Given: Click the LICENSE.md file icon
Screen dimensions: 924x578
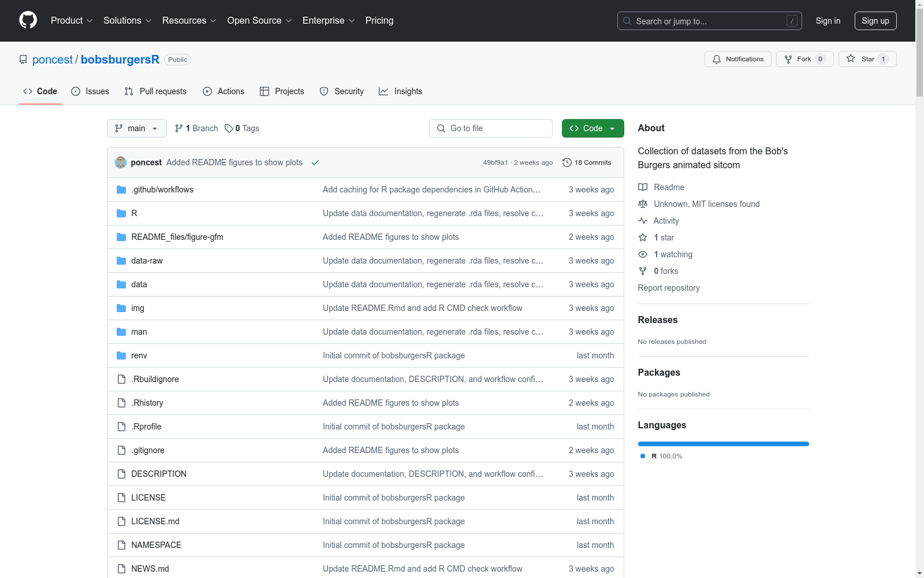Looking at the screenshot, I should coord(121,521).
